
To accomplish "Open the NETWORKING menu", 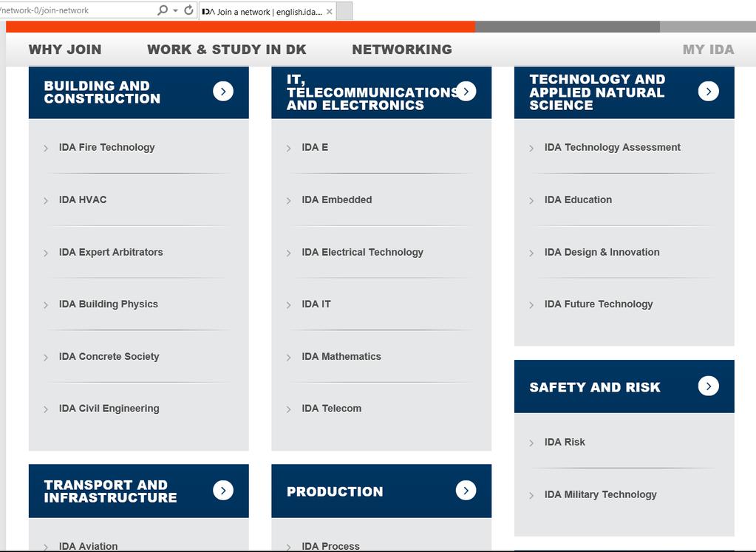I will coord(402,50).
